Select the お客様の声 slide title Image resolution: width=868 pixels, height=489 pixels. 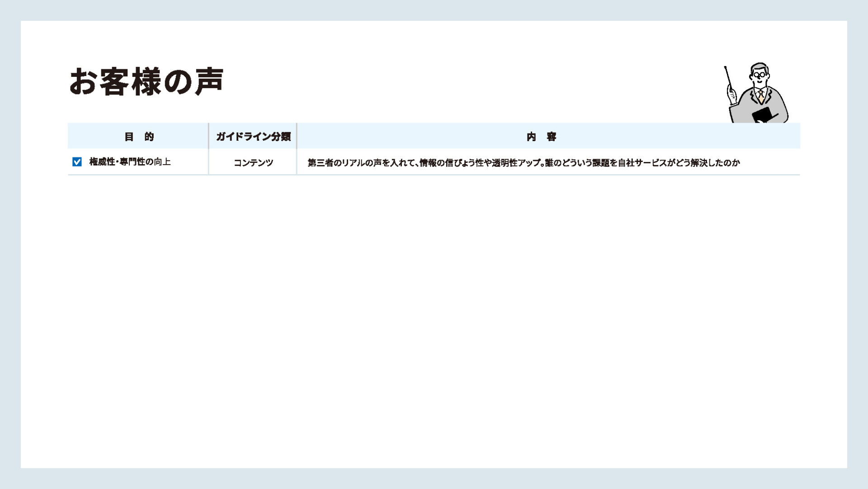click(146, 82)
